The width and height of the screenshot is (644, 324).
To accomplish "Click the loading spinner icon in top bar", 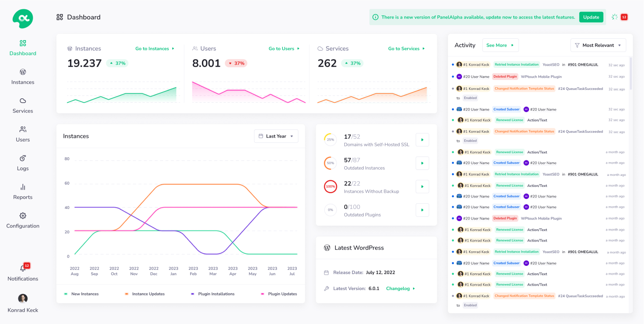I will (614, 17).
